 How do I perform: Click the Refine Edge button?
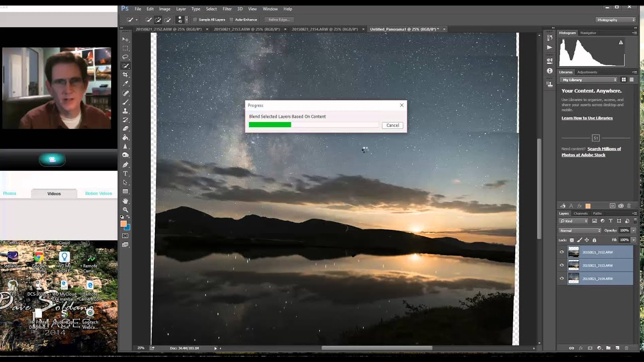[279, 20]
